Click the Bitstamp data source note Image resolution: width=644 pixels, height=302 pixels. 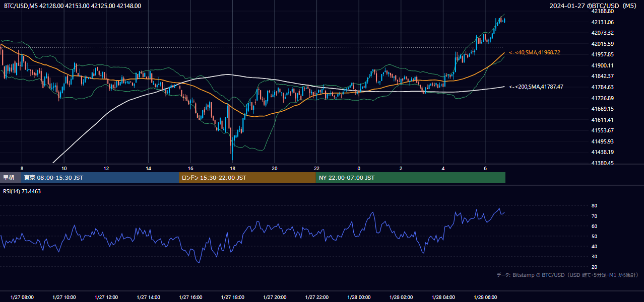(567, 275)
